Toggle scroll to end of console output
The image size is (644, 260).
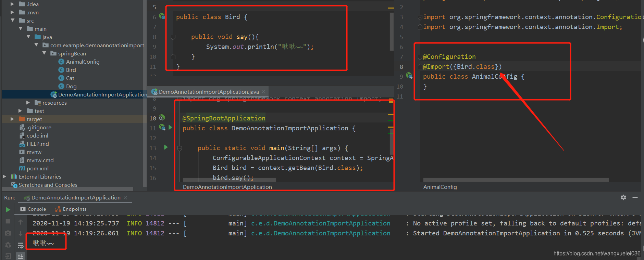[21, 256]
